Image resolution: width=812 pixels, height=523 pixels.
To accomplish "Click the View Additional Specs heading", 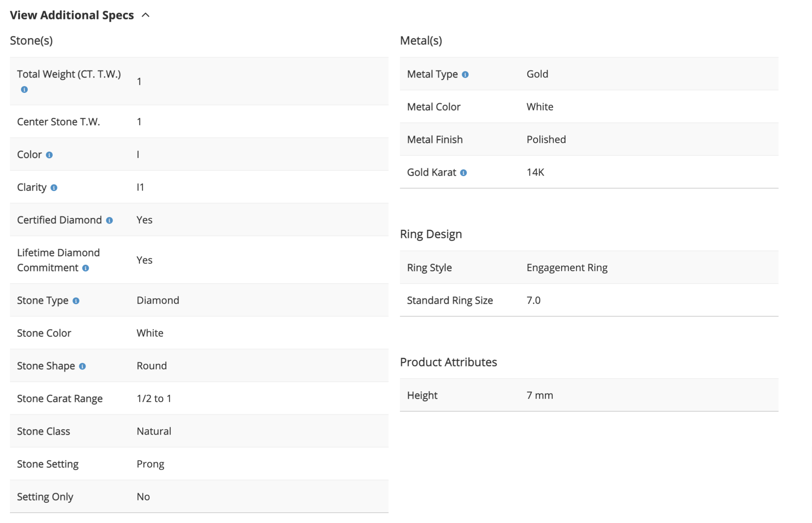I will click(72, 15).
